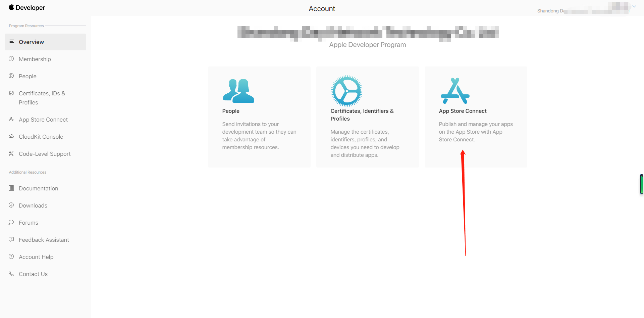Viewport: 644px width, 318px height.
Task: Click the People sidebar icon
Action: coord(11,76)
